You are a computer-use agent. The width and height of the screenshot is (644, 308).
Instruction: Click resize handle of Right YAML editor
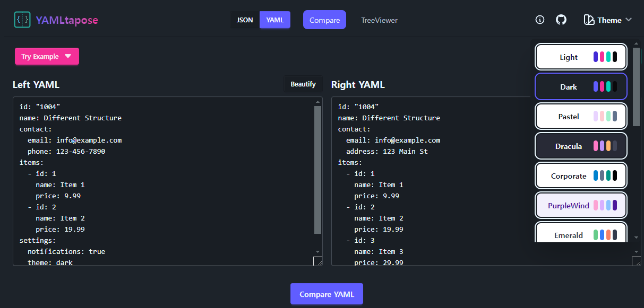(x=636, y=261)
